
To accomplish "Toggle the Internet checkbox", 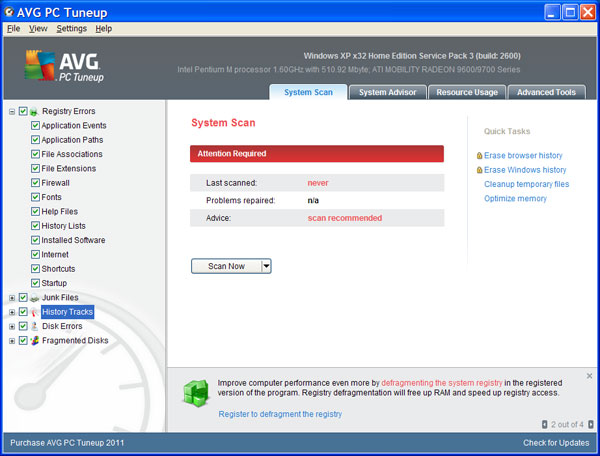I will coord(35,255).
